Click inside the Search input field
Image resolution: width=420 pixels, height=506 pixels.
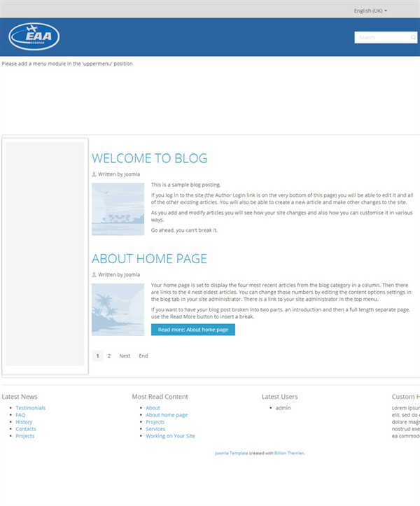point(381,37)
